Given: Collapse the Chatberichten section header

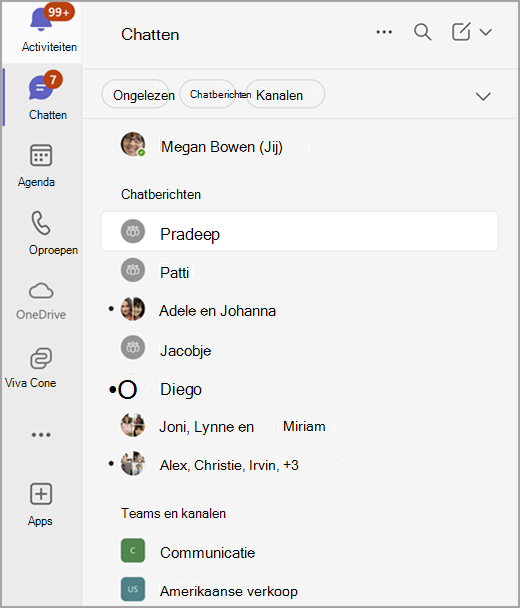Looking at the screenshot, I should point(161,194).
